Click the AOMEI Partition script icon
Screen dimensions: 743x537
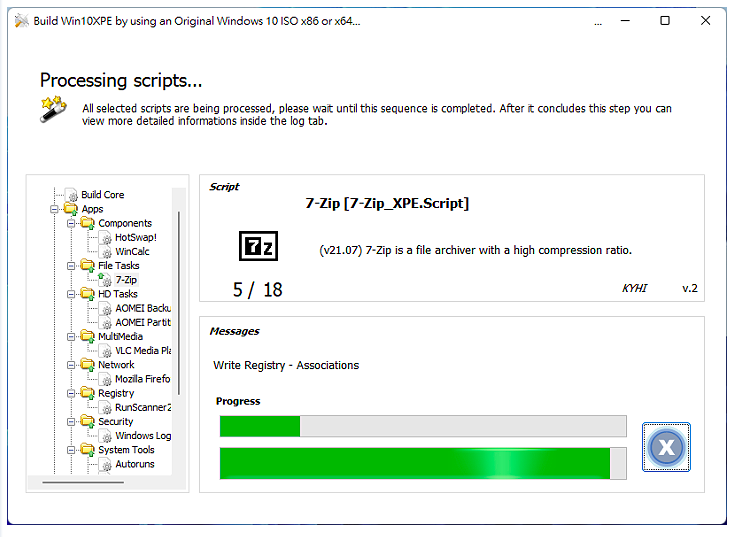click(106, 323)
